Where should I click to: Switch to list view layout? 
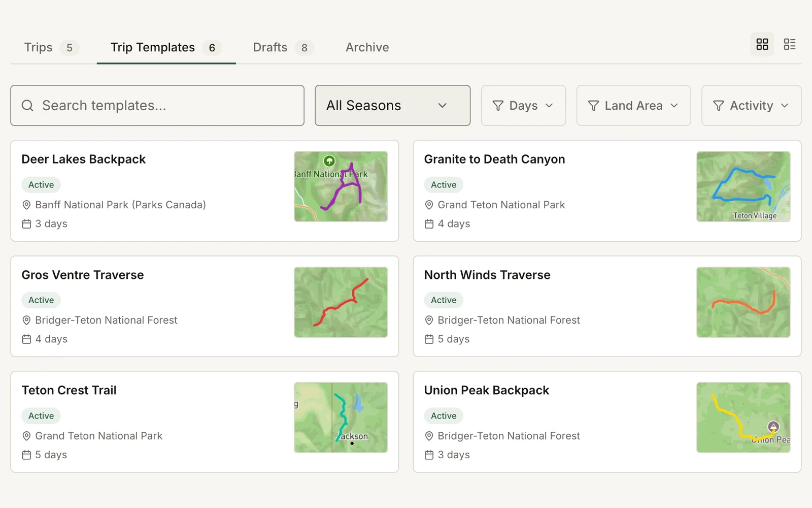(790, 44)
